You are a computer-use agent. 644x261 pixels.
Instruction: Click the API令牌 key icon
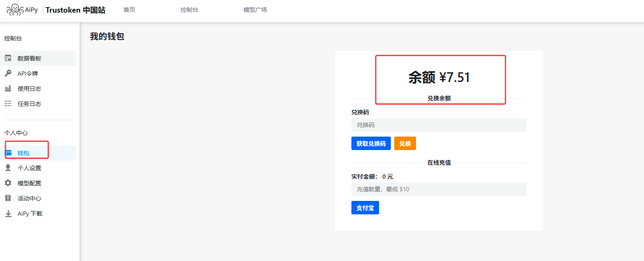[8, 74]
